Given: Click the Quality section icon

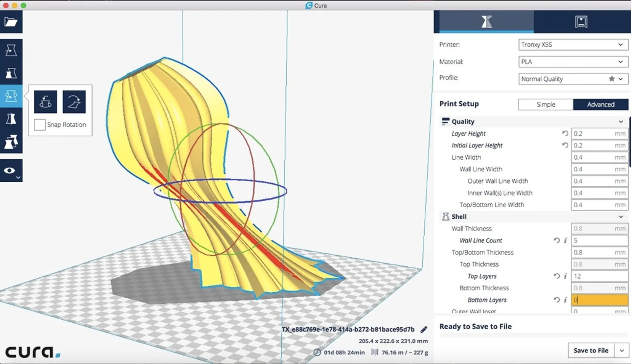Looking at the screenshot, I should [445, 122].
